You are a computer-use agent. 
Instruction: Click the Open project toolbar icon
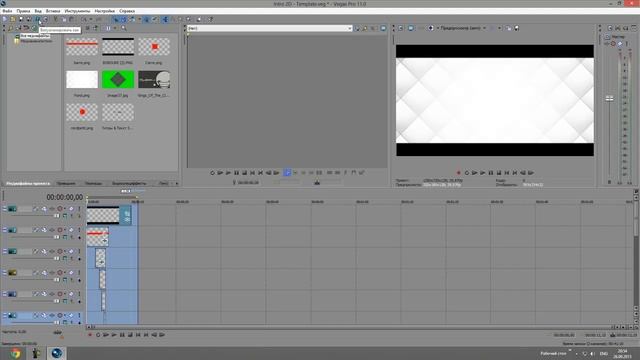click(x=13, y=19)
